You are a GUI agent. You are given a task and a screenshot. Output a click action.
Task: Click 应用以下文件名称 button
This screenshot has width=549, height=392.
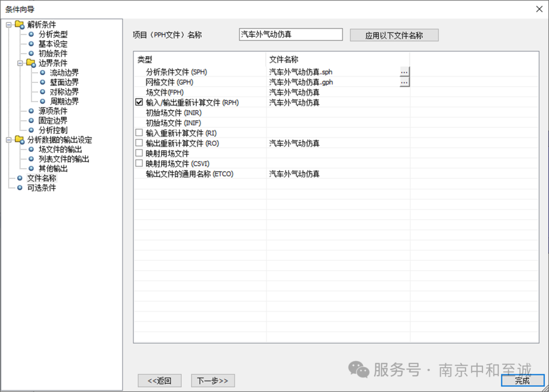394,35
